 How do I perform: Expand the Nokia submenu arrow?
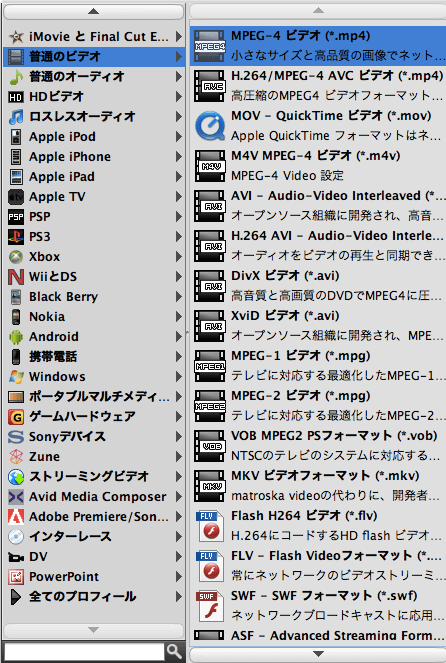point(179,317)
